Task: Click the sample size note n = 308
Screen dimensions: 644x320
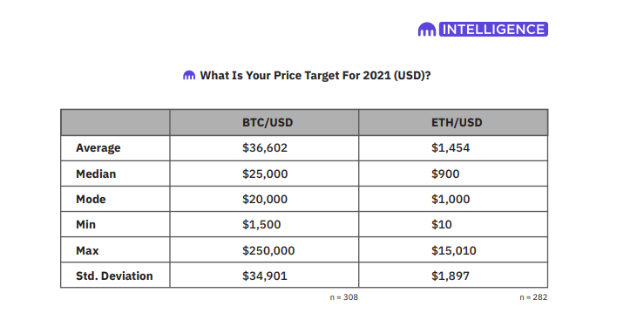Action: tap(344, 297)
